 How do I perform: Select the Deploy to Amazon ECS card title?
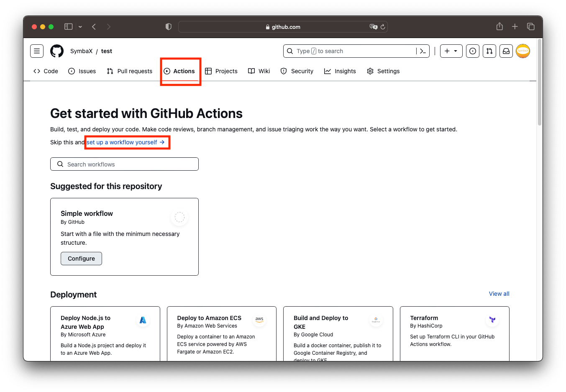click(x=209, y=318)
